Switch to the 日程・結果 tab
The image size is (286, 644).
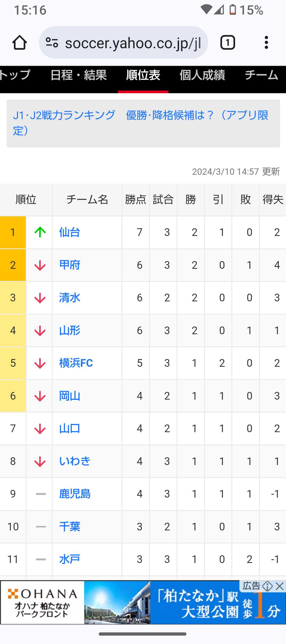click(78, 75)
